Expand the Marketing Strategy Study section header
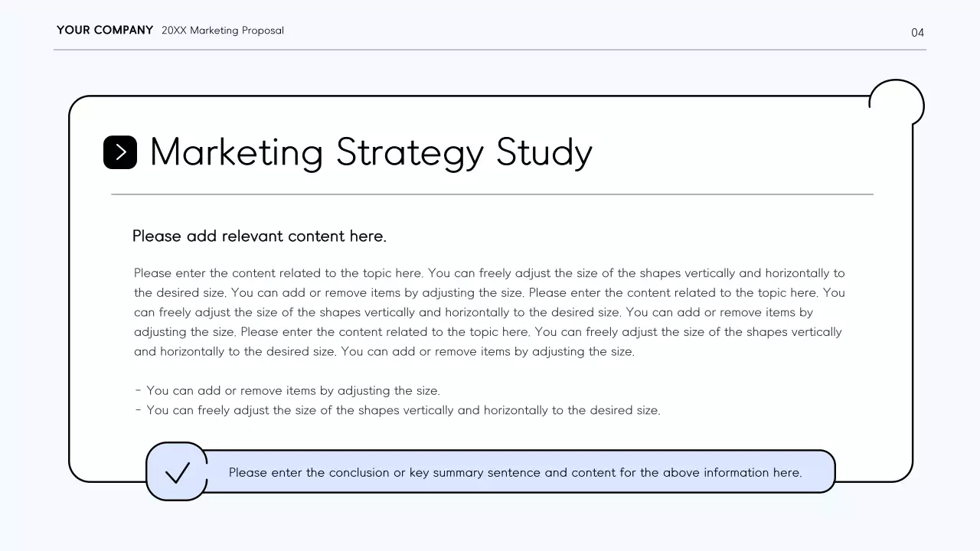Screen dimensions: 980x551 (x=371, y=152)
